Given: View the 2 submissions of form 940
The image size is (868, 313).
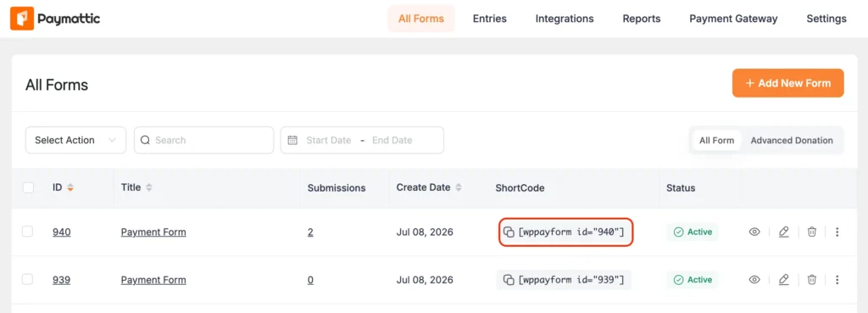Looking at the screenshot, I should [310, 232].
